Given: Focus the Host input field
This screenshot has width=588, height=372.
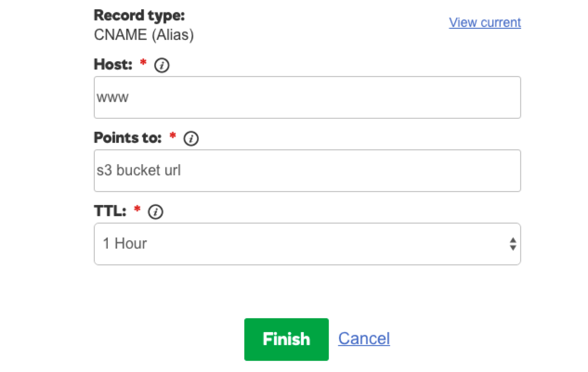Looking at the screenshot, I should (x=307, y=97).
